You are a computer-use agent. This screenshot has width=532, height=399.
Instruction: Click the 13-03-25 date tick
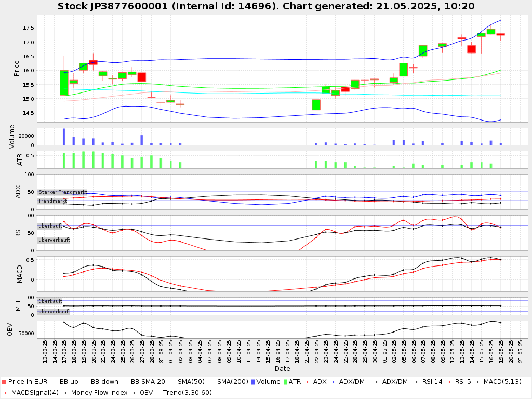[45, 351]
